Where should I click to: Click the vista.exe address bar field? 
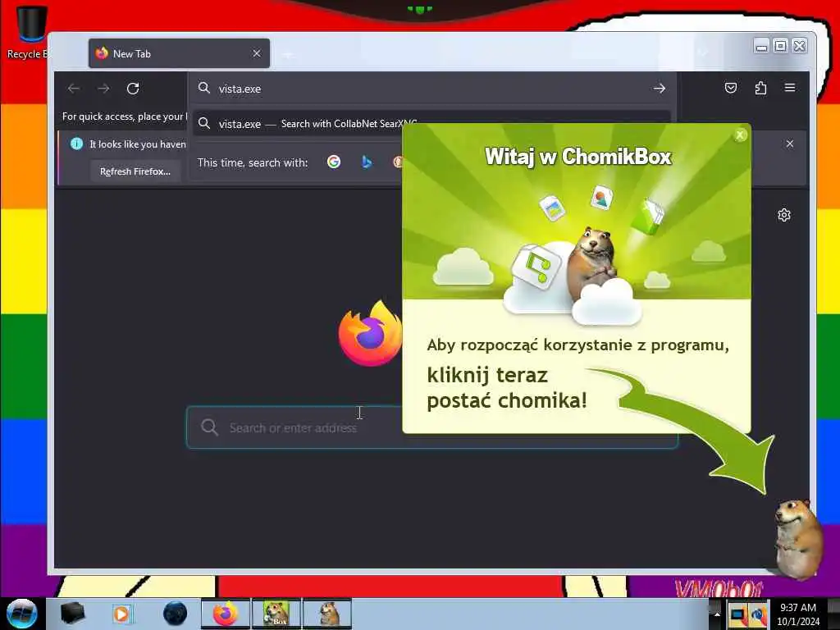(431, 89)
